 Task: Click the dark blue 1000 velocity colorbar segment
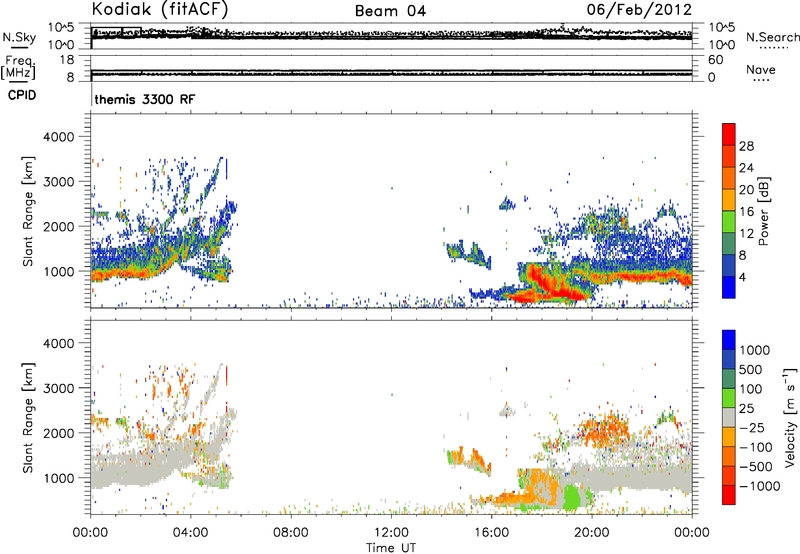tap(729, 340)
